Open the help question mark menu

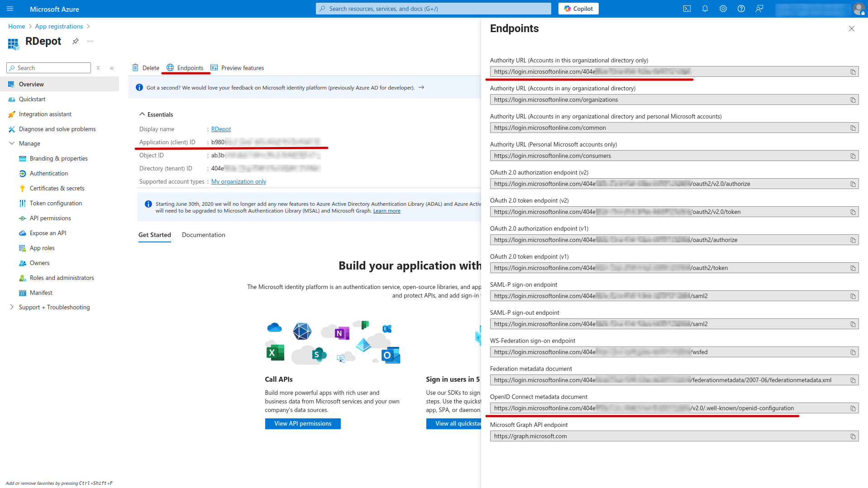point(741,9)
